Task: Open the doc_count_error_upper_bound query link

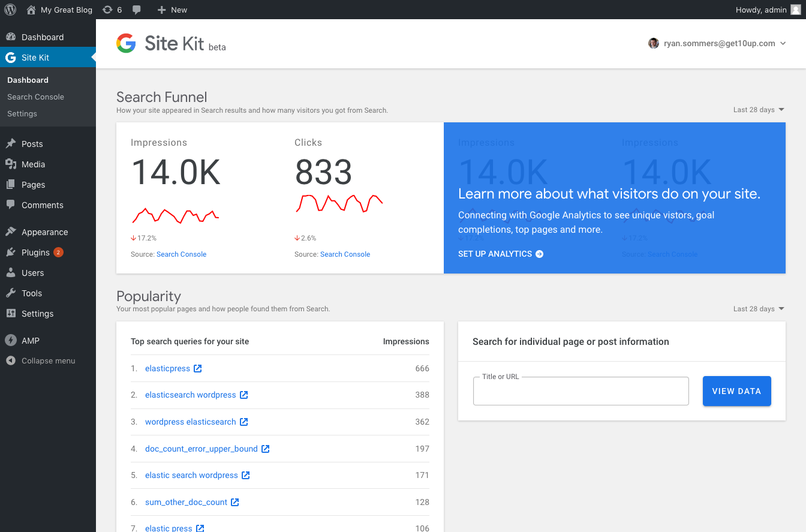Action: point(201,449)
